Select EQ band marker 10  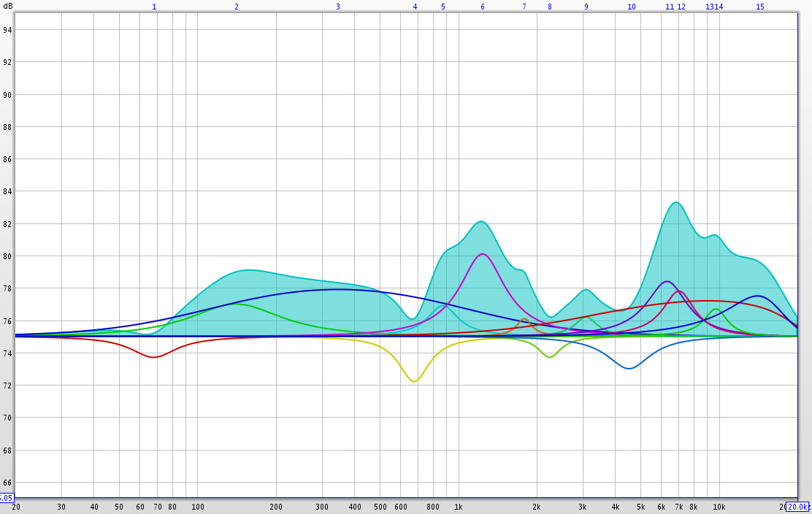631,7
